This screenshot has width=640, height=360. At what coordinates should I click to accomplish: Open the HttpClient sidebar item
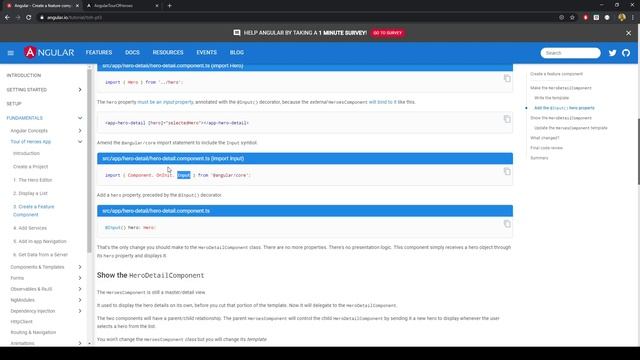tap(22, 322)
